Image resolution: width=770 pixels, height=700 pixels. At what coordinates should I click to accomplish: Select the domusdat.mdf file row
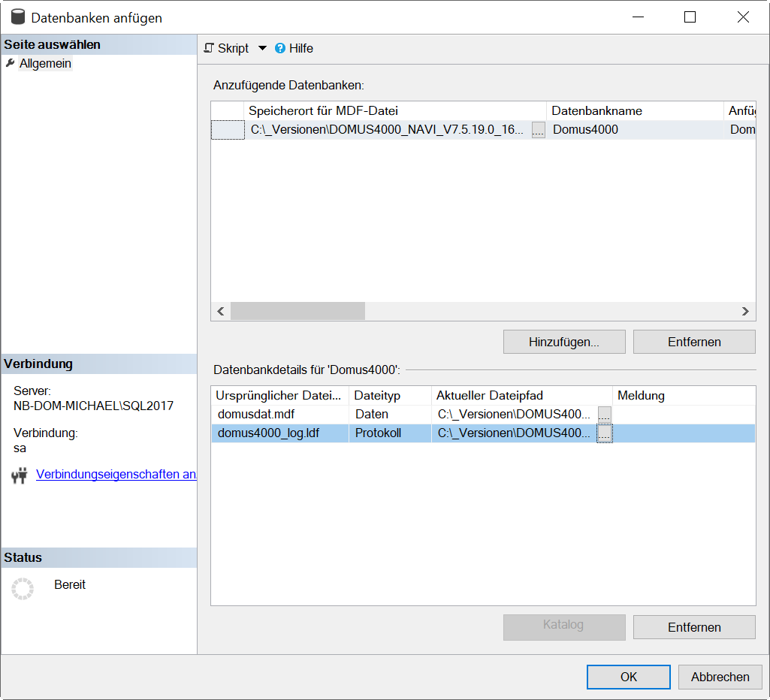pyautogui.click(x=483, y=415)
